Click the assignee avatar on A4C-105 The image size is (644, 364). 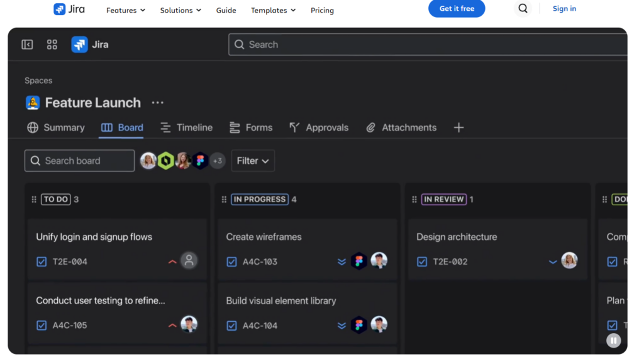pos(189,324)
